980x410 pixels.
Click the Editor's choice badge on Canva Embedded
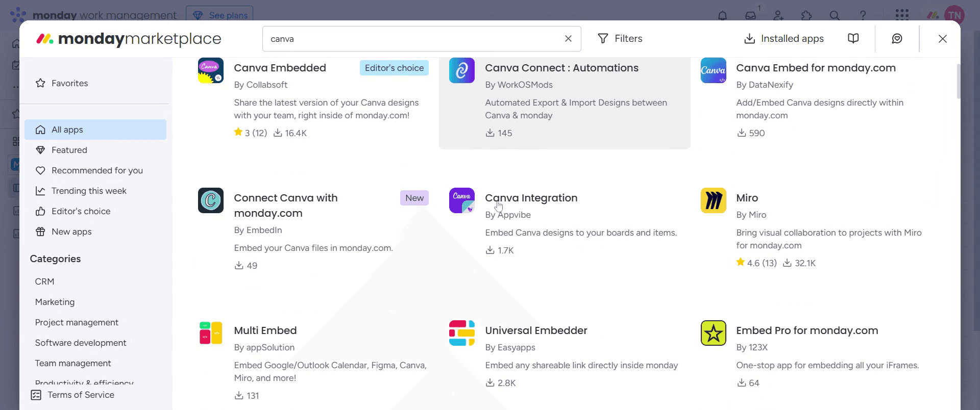pos(394,68)
